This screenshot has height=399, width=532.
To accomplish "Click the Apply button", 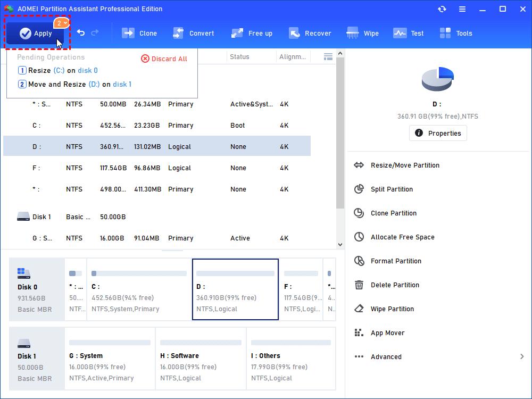I will [x=35, y=33].
